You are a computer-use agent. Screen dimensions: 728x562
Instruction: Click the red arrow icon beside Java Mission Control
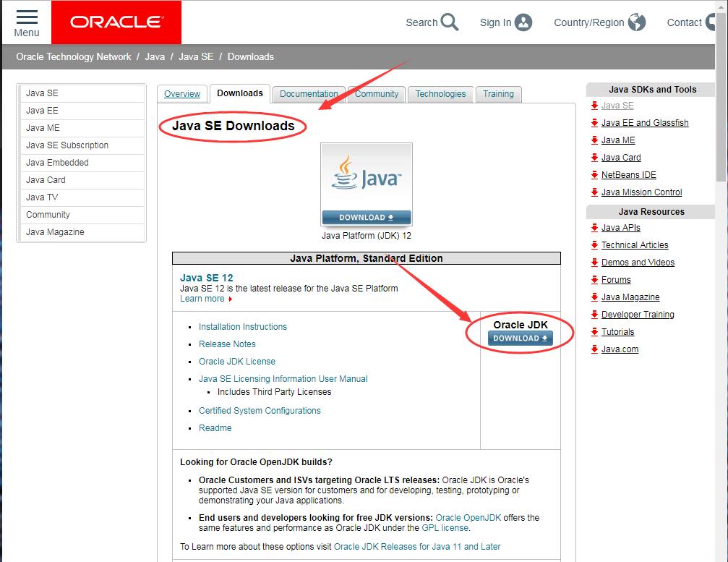tap(594, 192)
